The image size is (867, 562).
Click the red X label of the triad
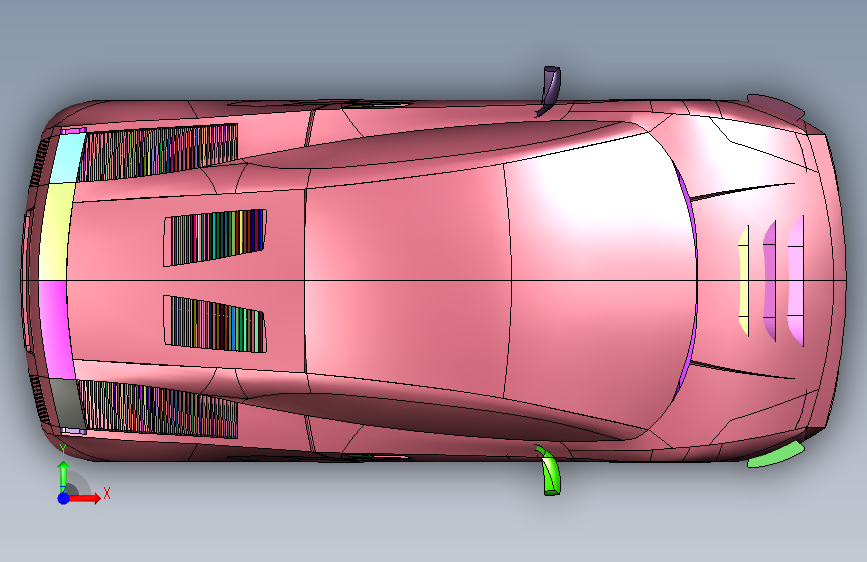[107, 493]
